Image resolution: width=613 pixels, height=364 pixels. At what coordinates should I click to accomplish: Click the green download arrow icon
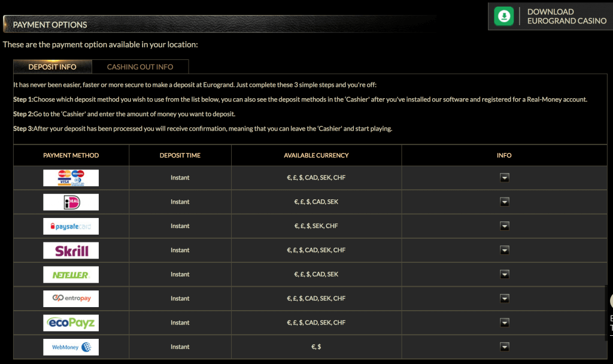(504, 16)
